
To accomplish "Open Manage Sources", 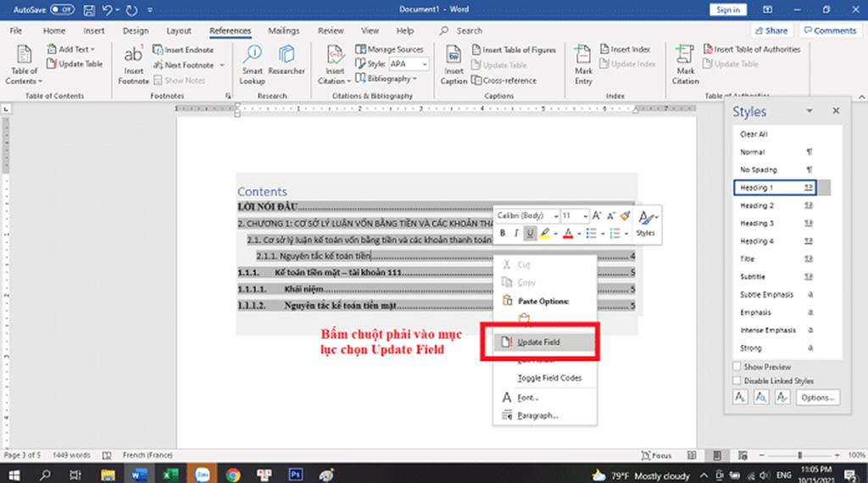I will [389, 49].
